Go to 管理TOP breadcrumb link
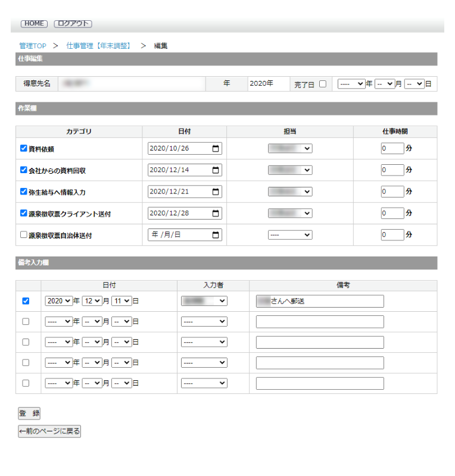 click(x=32, y=45)
